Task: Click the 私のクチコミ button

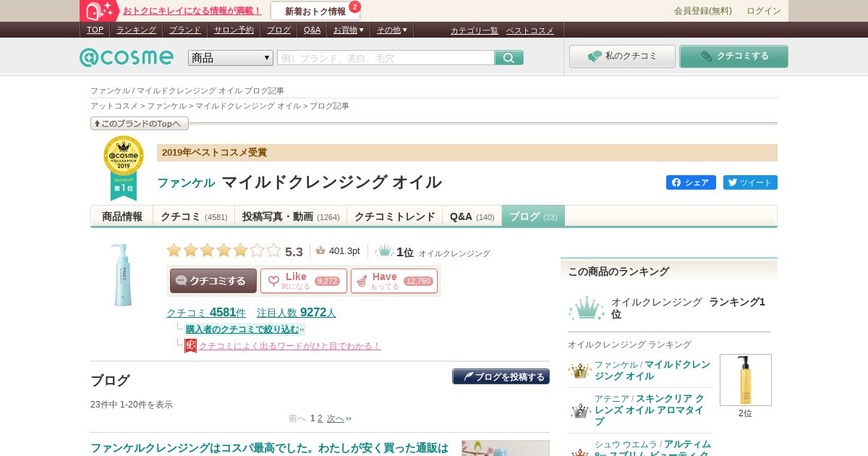Action: click(622, 56)
